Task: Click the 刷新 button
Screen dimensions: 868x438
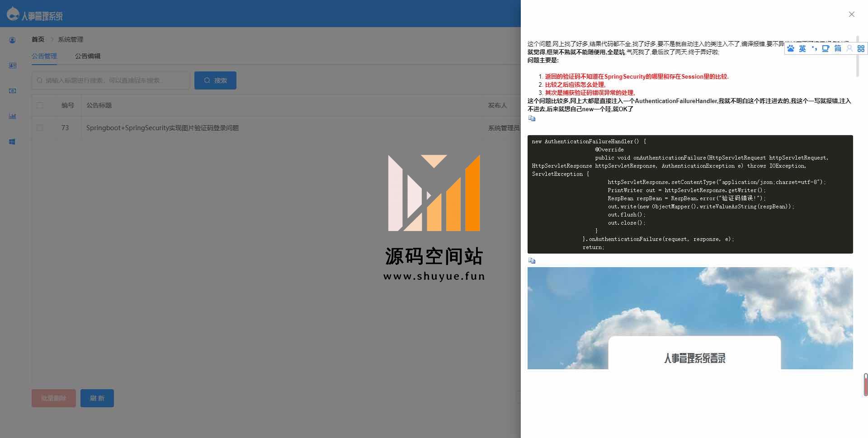Action: pos(97,398)
